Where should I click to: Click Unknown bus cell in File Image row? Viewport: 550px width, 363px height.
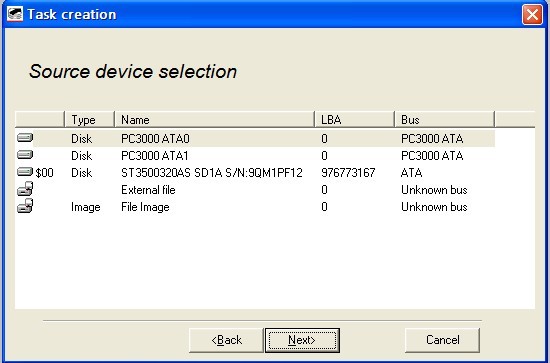coord(434,207)
